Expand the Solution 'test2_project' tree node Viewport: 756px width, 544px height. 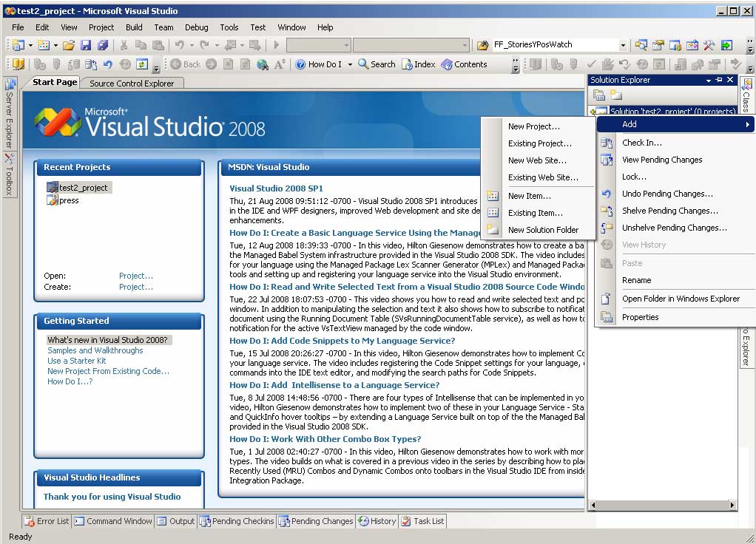tap(593, 112)
